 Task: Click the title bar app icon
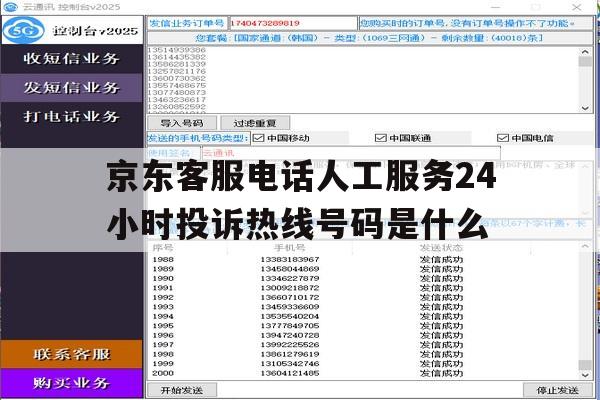coord(10,7)
